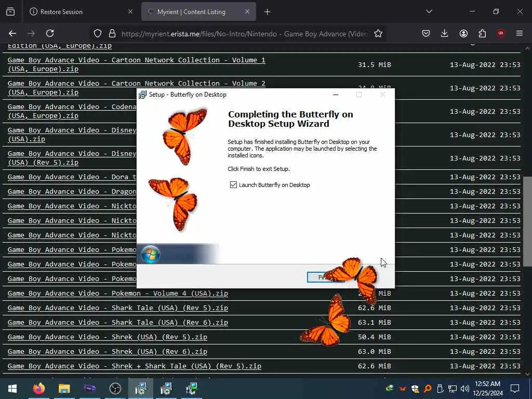
Task: Open the clock showing 12:52 AM
Action: 488,389
